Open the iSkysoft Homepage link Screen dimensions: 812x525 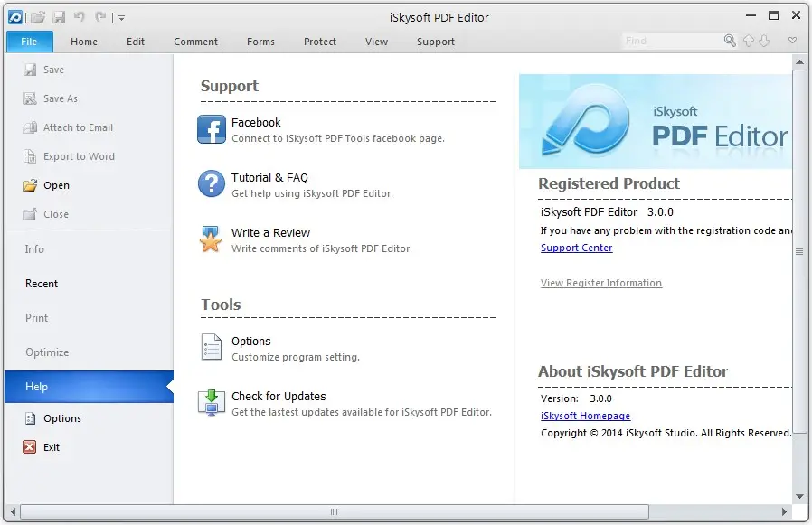pyautogui.click(x=585, y=416)
